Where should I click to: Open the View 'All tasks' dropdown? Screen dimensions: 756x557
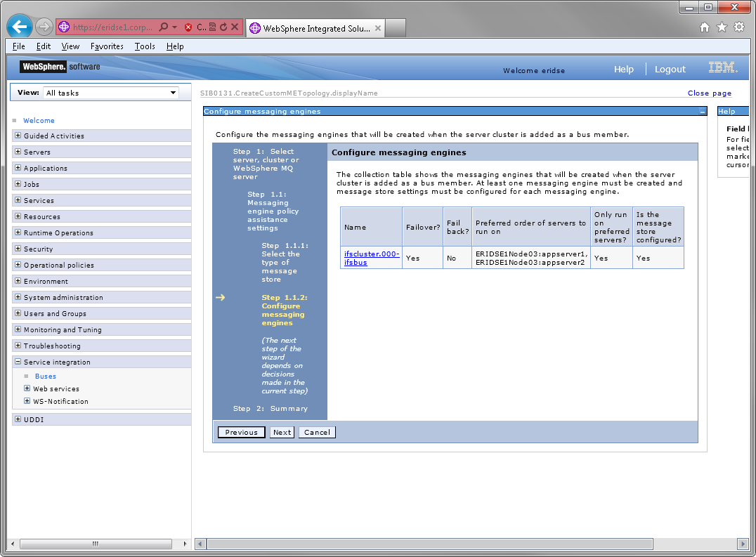tap(111, 93)
